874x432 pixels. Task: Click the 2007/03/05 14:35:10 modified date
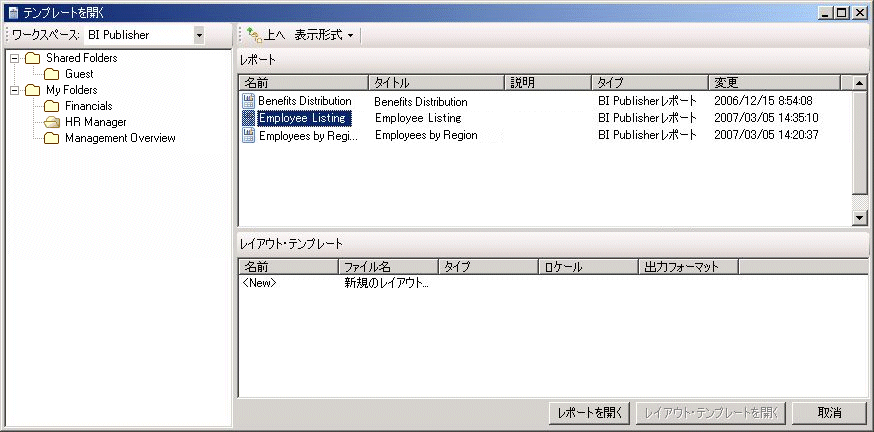(766, 118)
